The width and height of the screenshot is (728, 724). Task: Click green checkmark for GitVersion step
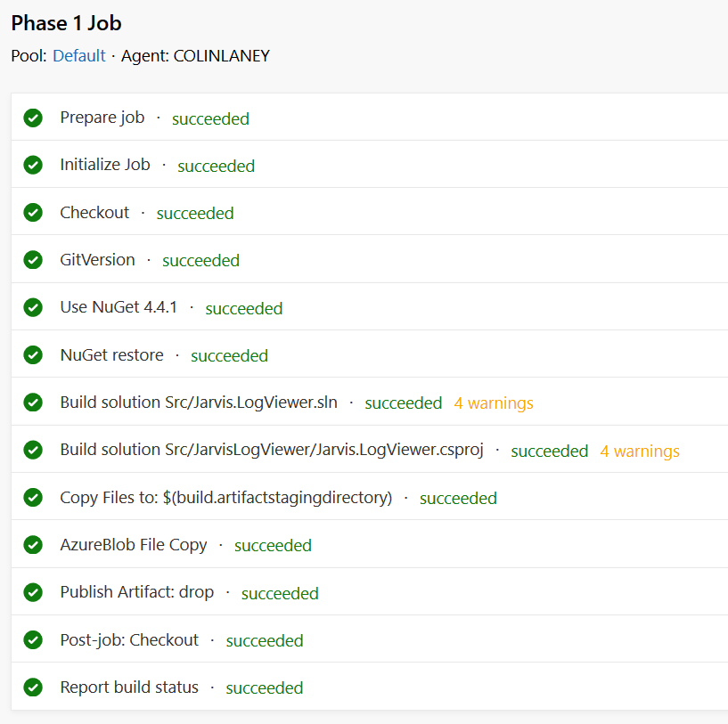pyautogui.click(x=33, y=260)
